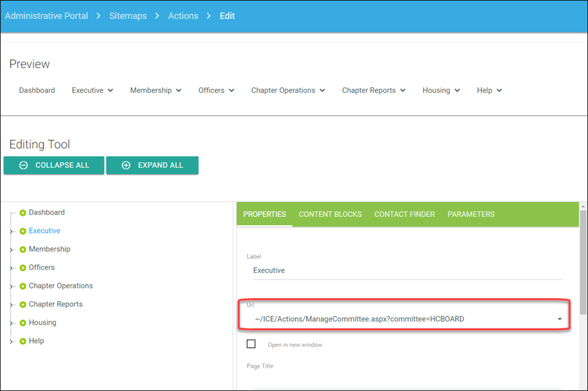
Task: Open the Parameters tab
Action: pyautogui.click(x=471, y=214)
